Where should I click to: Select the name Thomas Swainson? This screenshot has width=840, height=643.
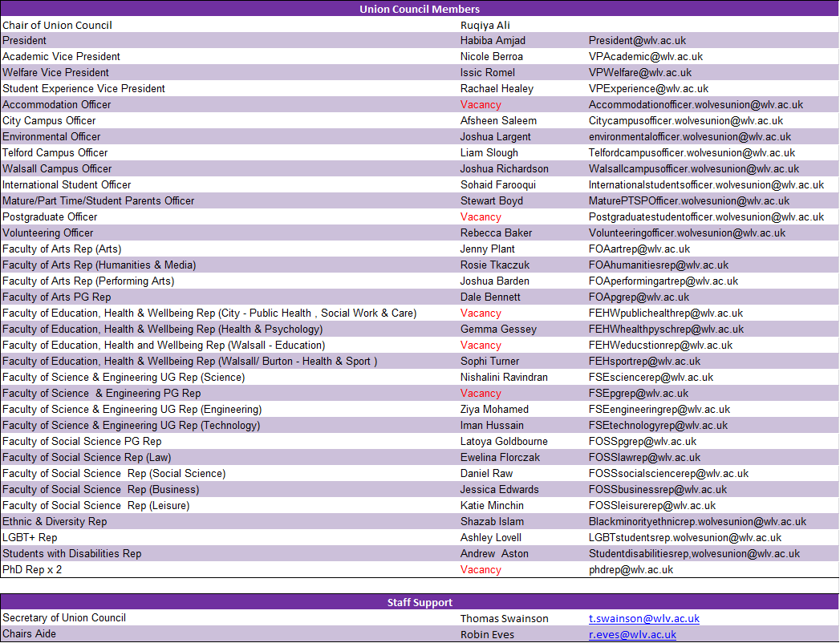(x=504, y=619)
